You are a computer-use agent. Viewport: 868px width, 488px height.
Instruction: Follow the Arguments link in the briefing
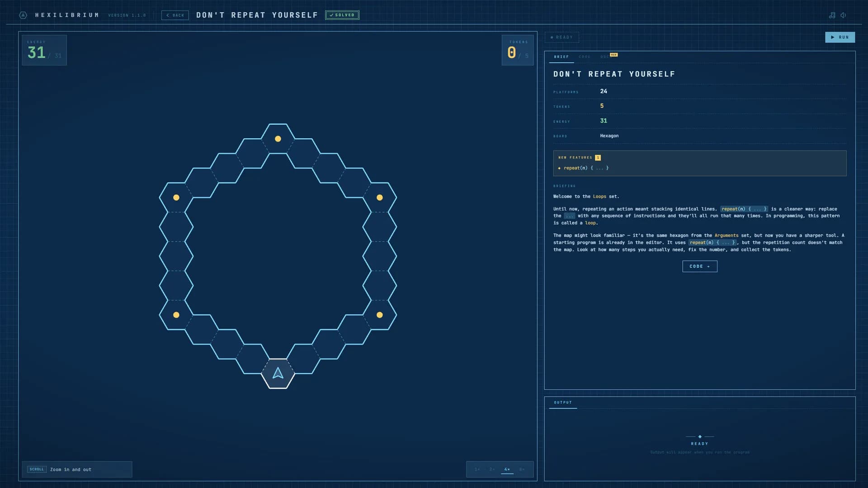[726, 235]
